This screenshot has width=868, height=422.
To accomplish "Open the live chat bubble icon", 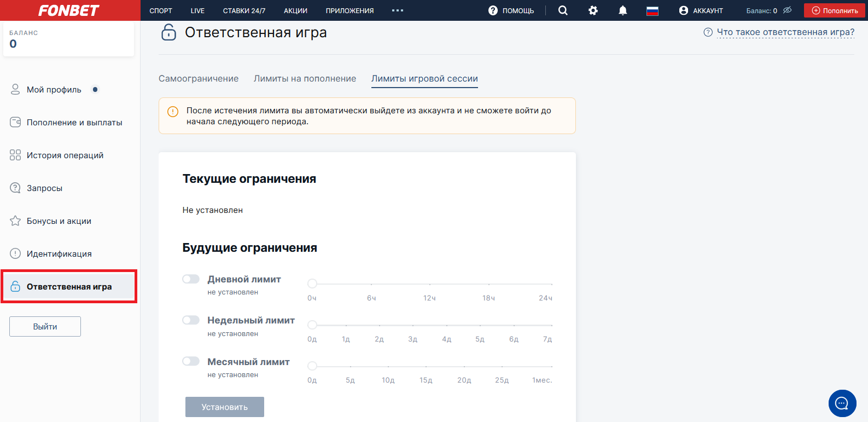I will pyautogui.click(x=842, y=403).
